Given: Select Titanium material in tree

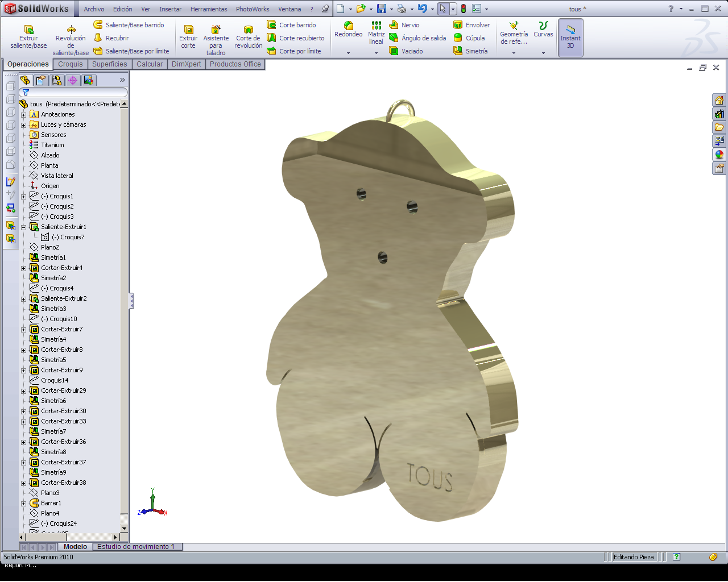Looking at the screenshot, I should [47, 145].
